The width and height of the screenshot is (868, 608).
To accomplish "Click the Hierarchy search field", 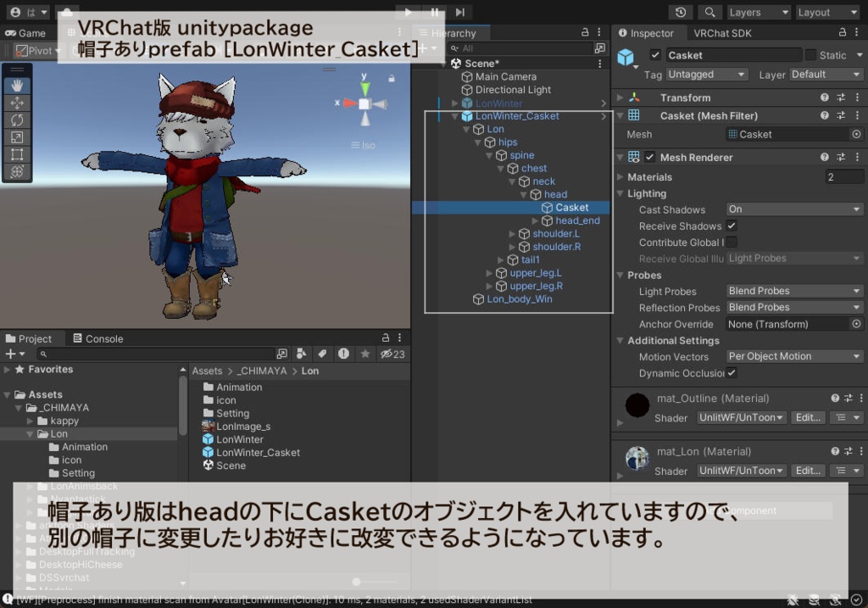I will click(x=520, y=48).
